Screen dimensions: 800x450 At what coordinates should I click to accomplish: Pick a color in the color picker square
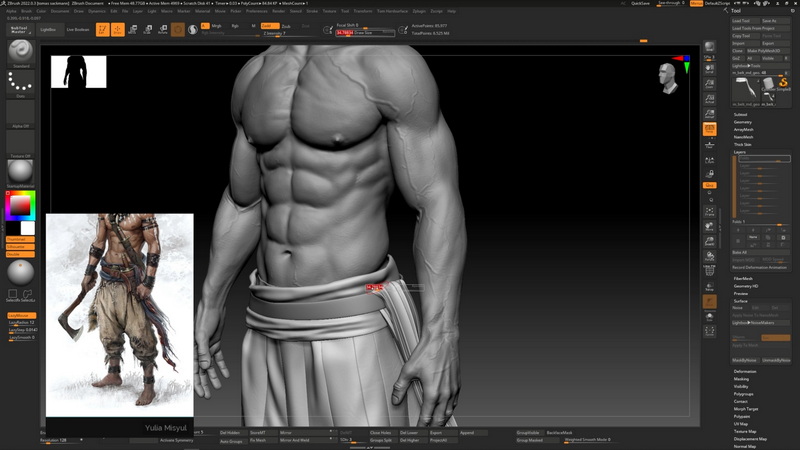click(20, 206)
